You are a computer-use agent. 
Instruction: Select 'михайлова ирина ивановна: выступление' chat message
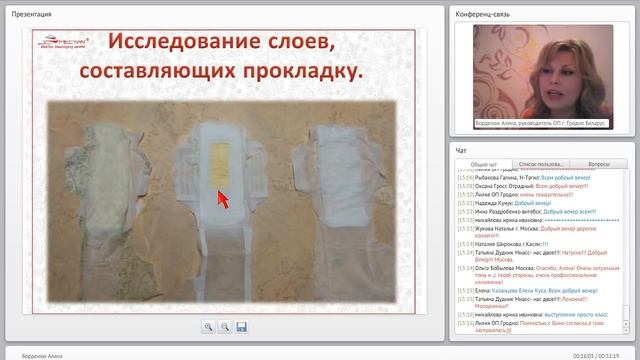[533, 315]
